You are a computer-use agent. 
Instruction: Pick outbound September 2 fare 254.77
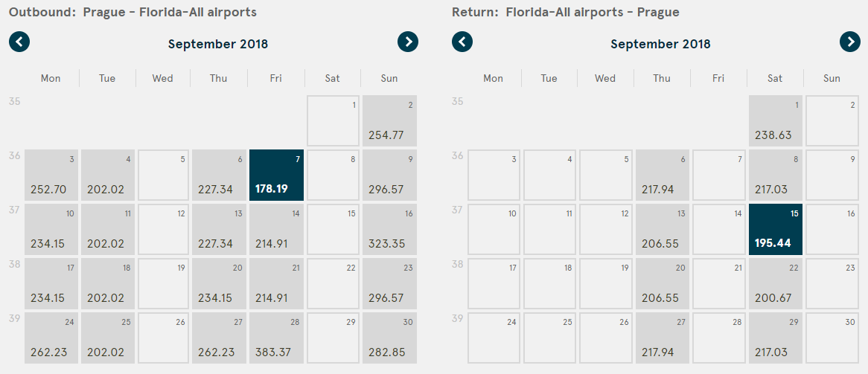(x=389, y=121)
